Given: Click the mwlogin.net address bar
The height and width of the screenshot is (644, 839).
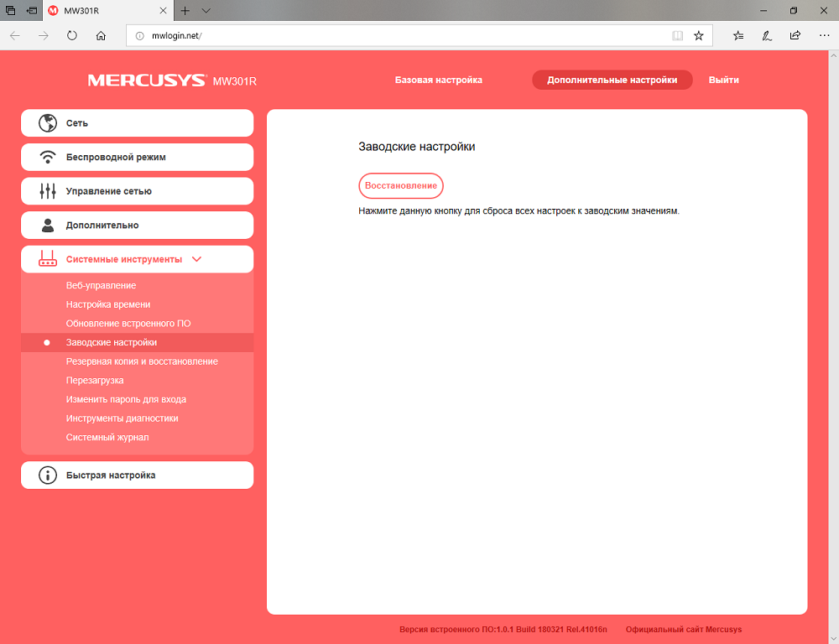Looking at the screenshot, I should pos(407,36).
